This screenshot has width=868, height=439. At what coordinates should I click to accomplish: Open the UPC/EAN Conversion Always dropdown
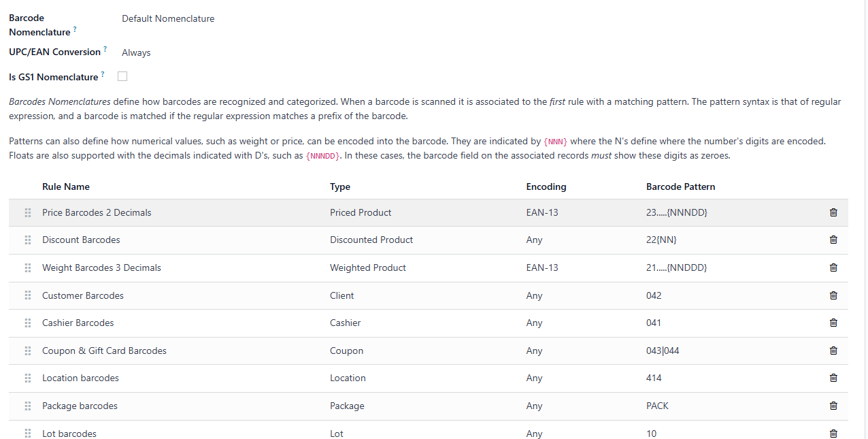coord(136,52)
